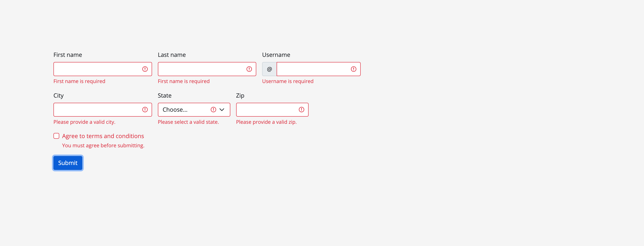This screenshot has height=246, width=644.
Task: Check the Agree to terms and conditions checkbox
Action: (56, 136)
